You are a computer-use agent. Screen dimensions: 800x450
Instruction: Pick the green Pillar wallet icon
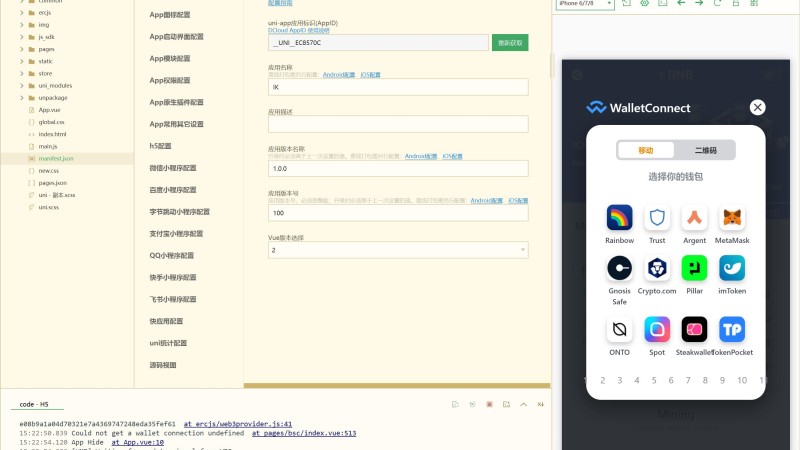(x=694, y=268)
